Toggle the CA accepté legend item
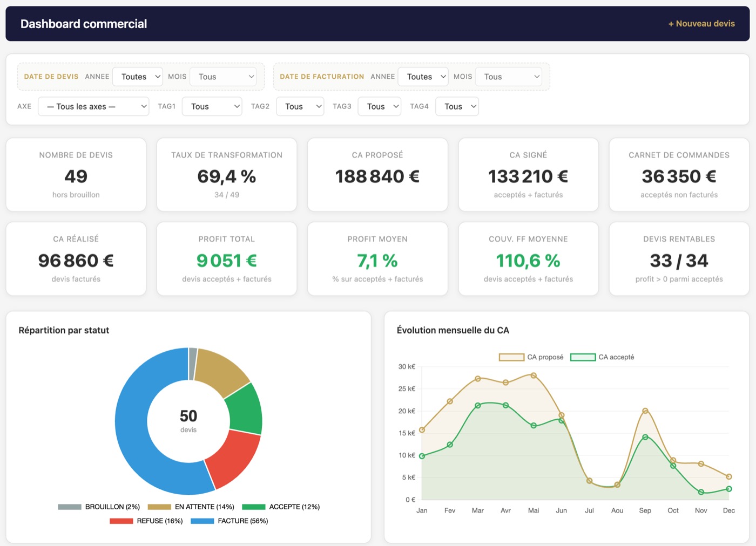The width and height of the screenshot is (756, 546). pyautogui.click(x=602, y=357)
